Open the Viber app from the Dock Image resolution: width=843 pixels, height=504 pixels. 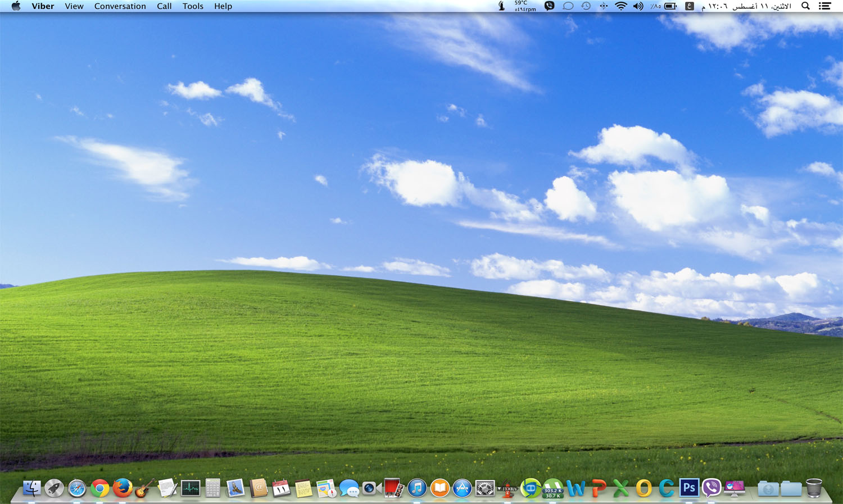[711, 488]
